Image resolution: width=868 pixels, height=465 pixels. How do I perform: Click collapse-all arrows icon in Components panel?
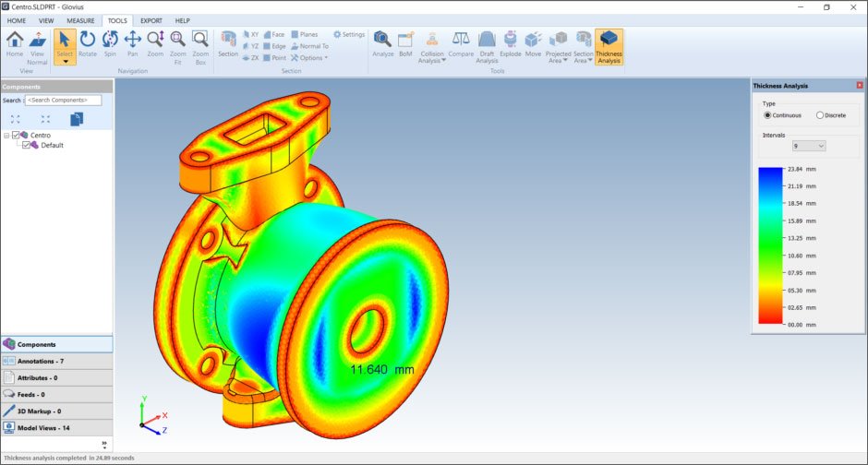[x=45, y=119]
